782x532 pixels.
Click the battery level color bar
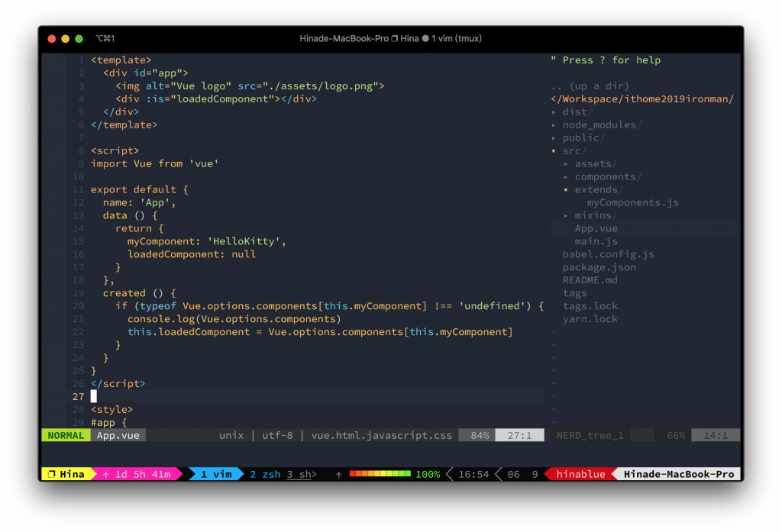coord(380,474)
